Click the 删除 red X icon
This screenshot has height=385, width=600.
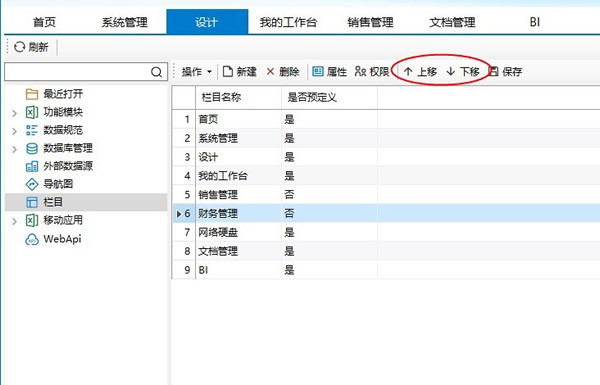(271, 72)
